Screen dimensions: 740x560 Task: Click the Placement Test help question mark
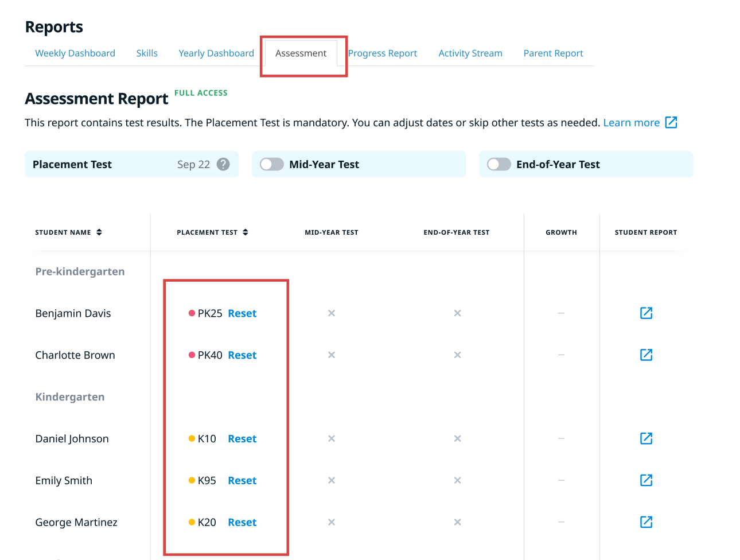tap(223, 165)
